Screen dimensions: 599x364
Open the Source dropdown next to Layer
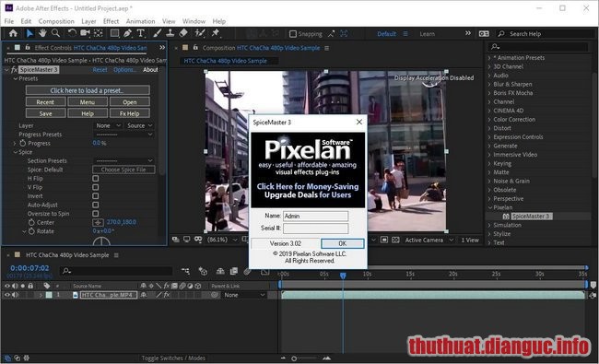139,125
